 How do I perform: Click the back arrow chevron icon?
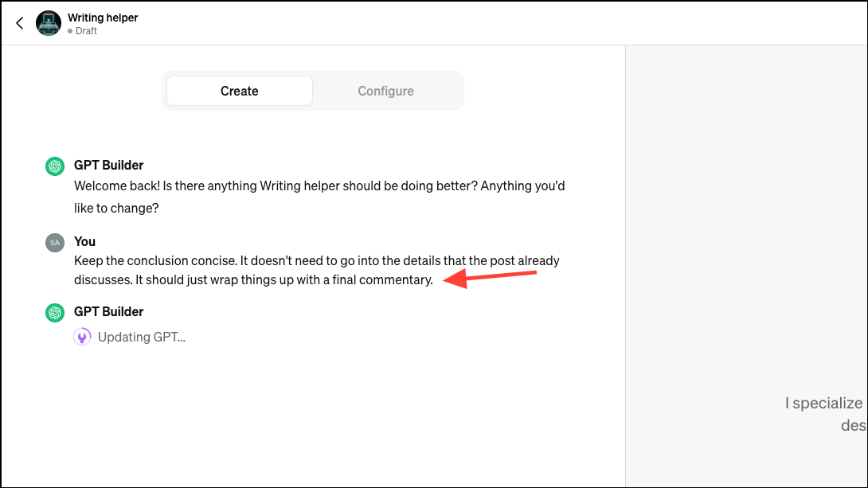[x=19, y=23]
